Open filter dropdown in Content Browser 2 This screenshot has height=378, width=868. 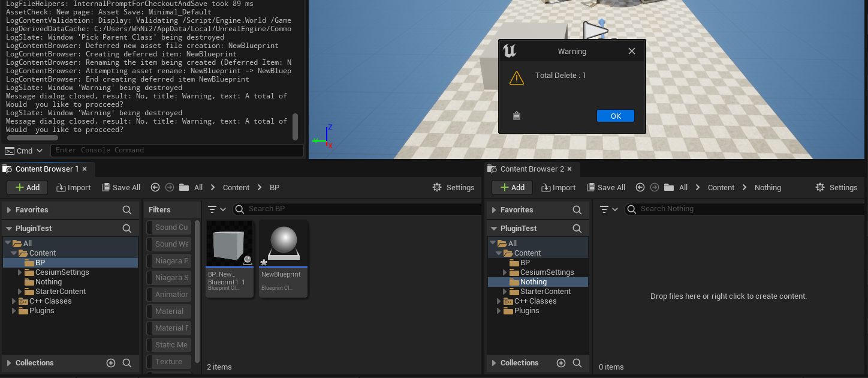point(609,209)
